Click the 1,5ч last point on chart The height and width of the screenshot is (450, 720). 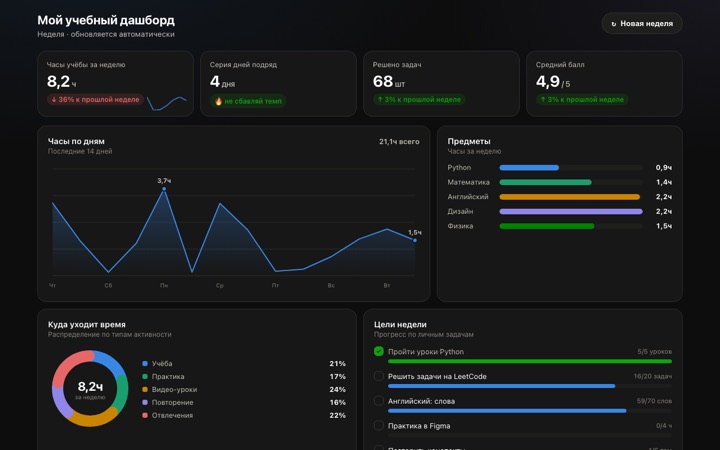(415, 240)
